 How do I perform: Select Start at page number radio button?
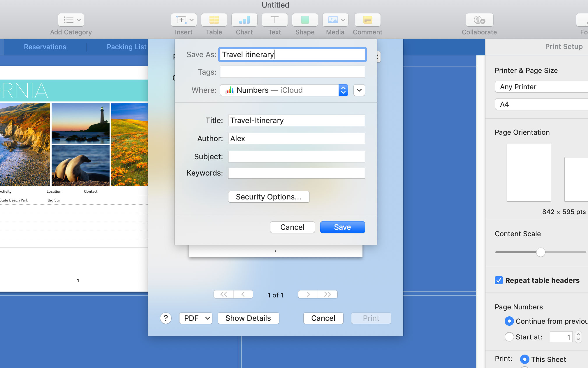(509, 337)
